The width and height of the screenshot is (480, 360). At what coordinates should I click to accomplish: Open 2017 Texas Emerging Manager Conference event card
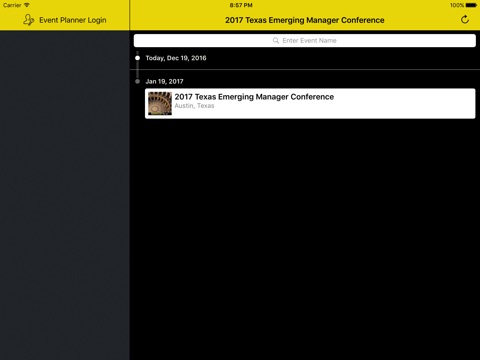tap(310, 103)
